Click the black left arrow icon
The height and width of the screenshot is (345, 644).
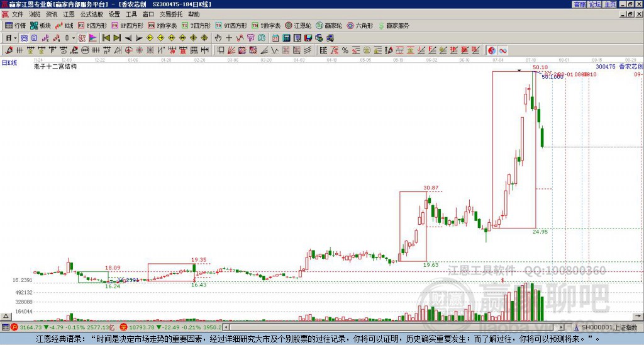(x=128, y=38)
